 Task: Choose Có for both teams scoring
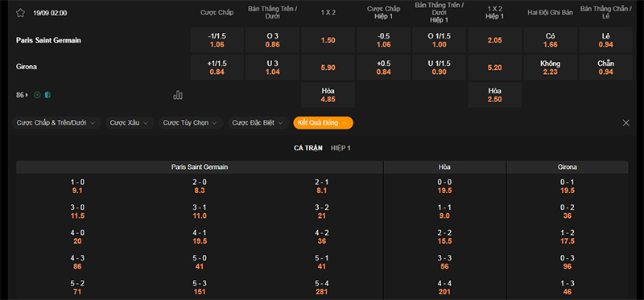point(551,40)
